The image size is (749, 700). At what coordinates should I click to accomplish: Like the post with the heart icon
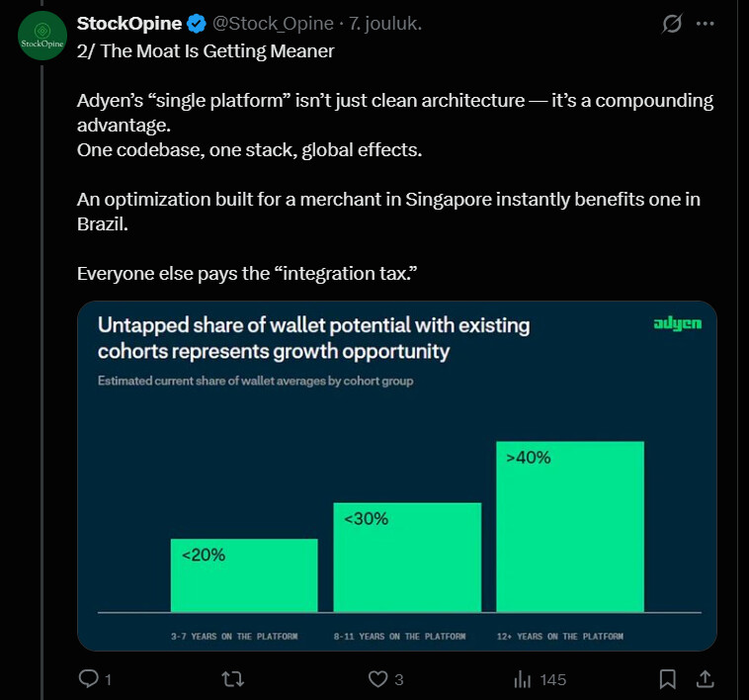(376, 679)
